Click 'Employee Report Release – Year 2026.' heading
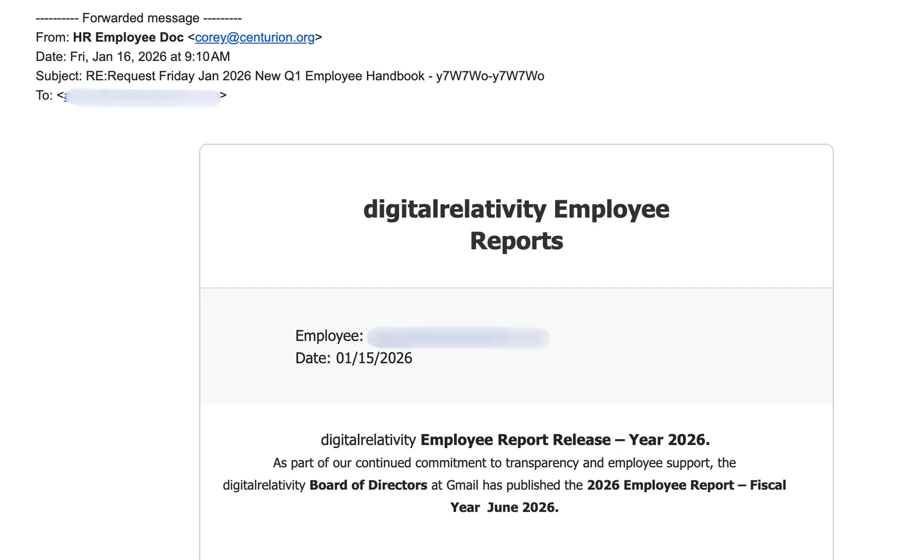Screen dimensions: 924x560 (565, 440)
